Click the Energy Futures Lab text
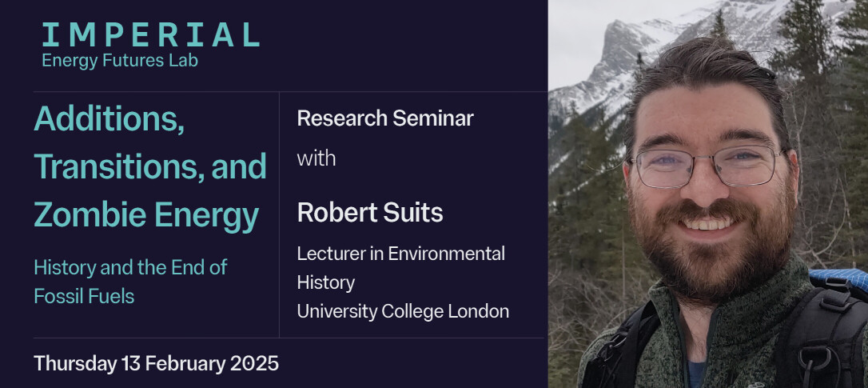The image size is (868, 388). click(x=120, y=61)
